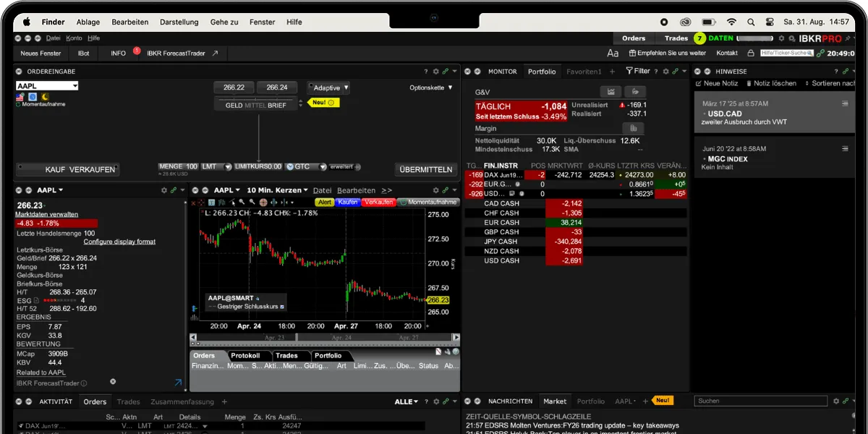Open the USD.CAD note menu icon
This screenshot has width=868, height=434.
844,104
